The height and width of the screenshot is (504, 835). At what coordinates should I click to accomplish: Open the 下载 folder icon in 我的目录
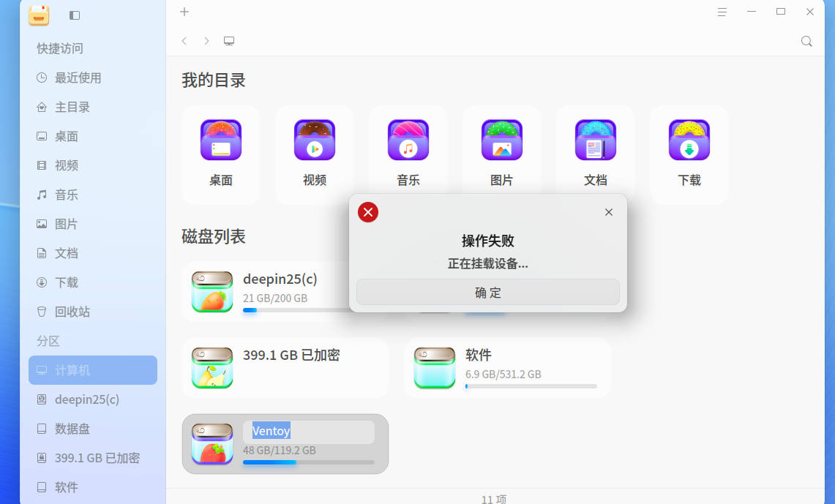point(689,140)
